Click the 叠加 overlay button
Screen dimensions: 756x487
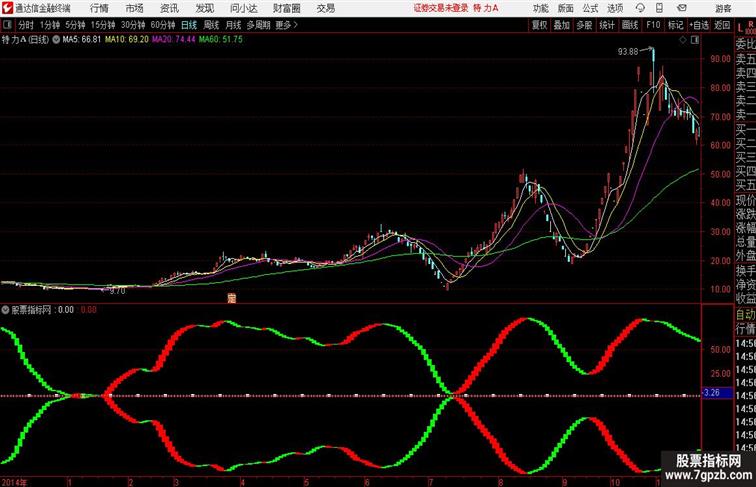click(x=561, y=25)
